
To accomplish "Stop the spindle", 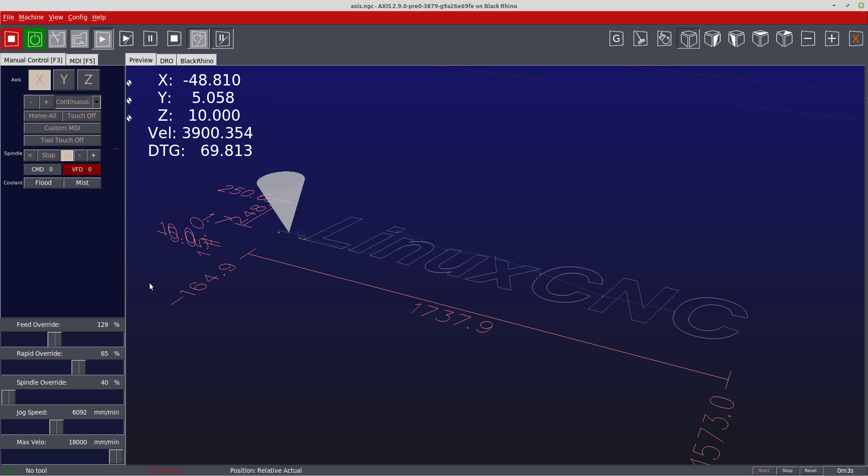I will coord(48,156).
